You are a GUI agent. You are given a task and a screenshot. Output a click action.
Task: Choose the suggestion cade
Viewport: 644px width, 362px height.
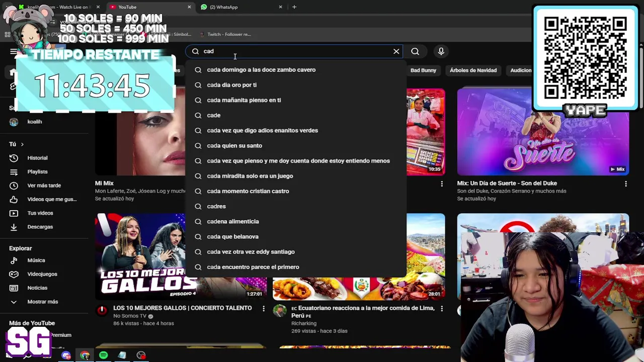tap(296, 115)
